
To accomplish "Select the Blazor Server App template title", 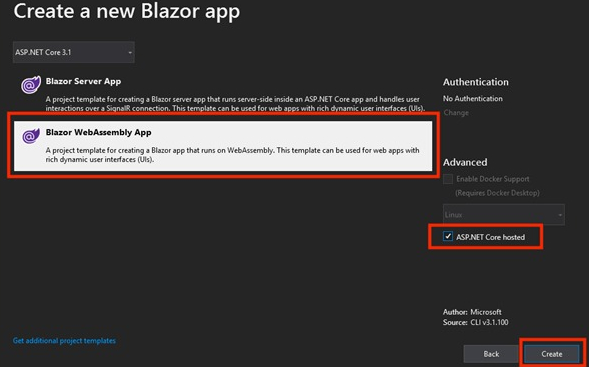I will pos(83,81).
